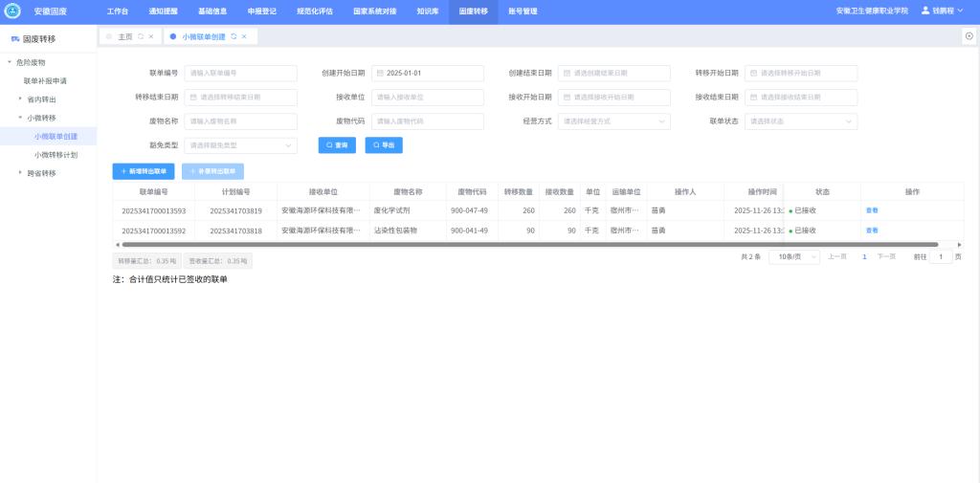Refresh the 主页 tab using its reload icon
Viewport: 980px width, 483px height.
141,36
